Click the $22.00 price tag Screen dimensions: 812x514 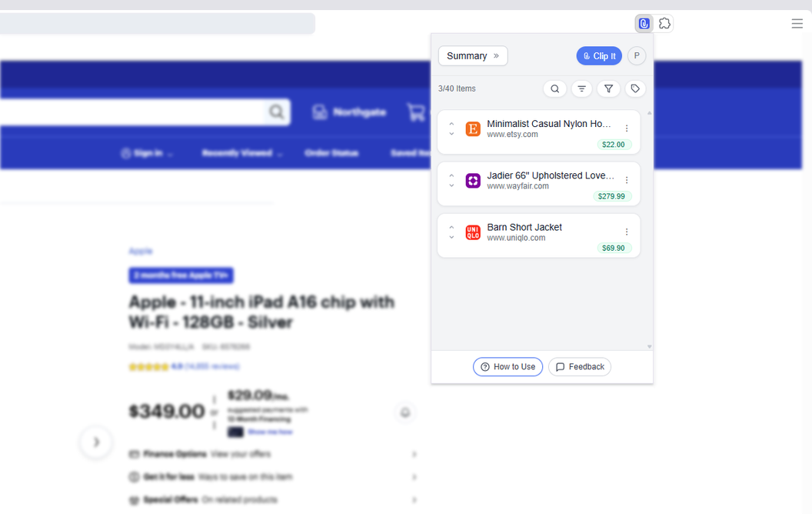[x=614, y=145]
